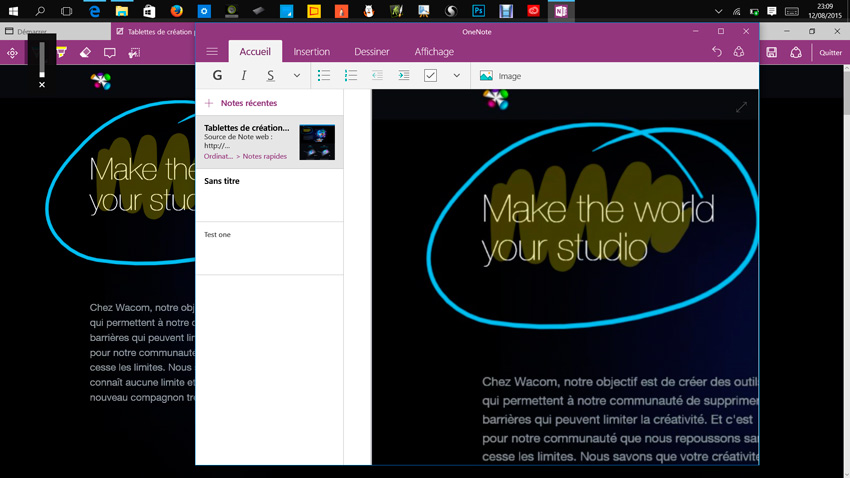Open File Explorer from the taskbar
The width and height of the screenshot is (850, 478).
pyautogui.click(x=121, y=11)
